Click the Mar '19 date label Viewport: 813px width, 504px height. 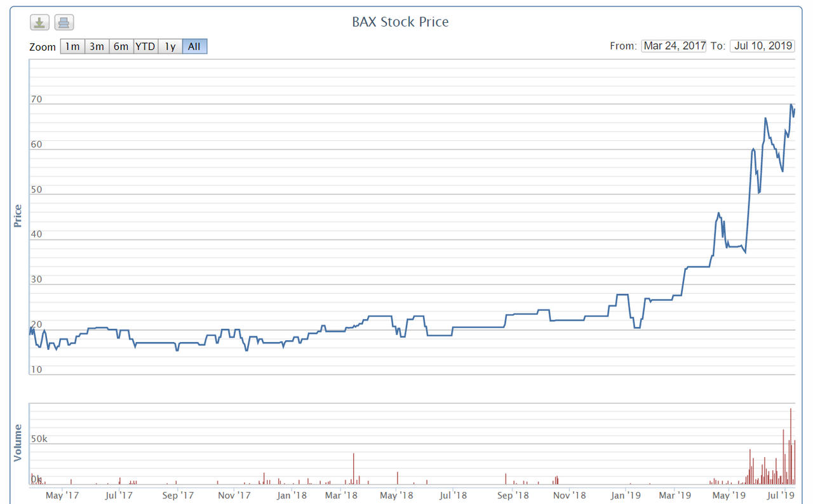tap(675, 494)
